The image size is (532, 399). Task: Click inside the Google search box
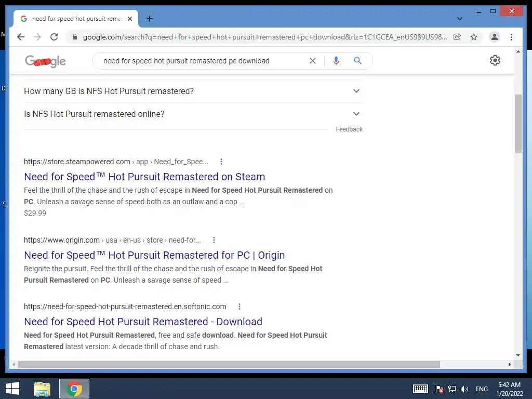204,61
